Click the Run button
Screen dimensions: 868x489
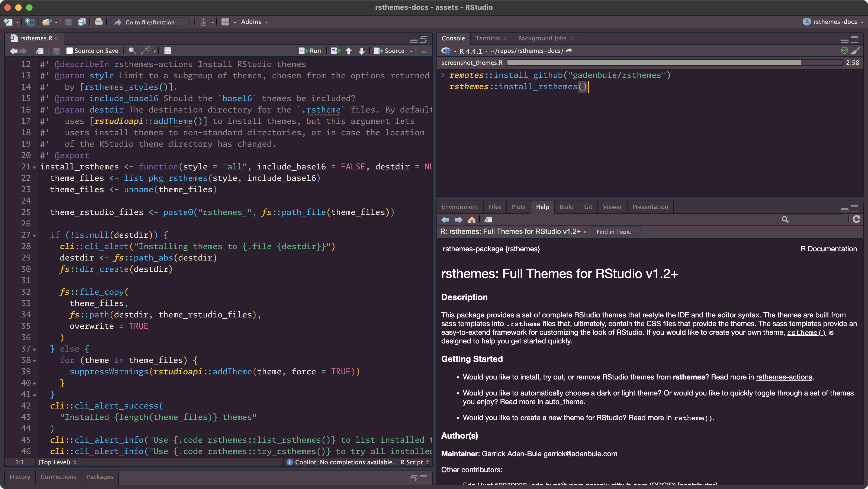click(310, 50)
